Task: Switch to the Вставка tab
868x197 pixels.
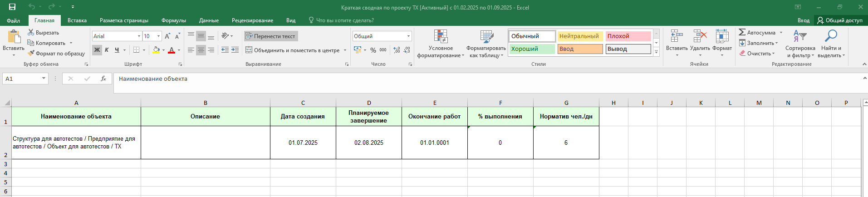Action: point(77,20)
